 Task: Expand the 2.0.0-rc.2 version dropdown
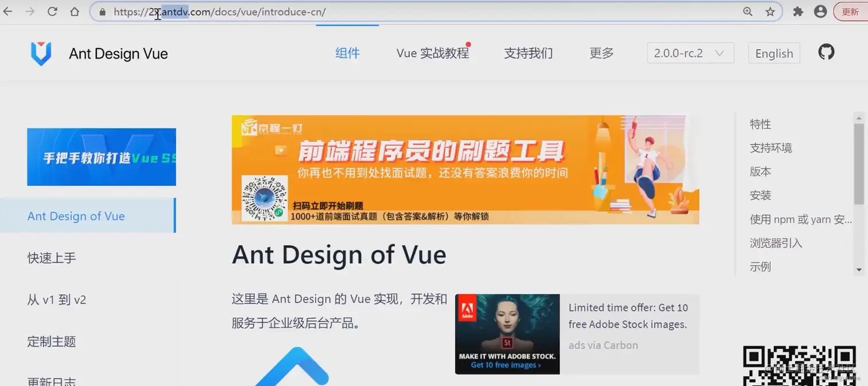690,53
